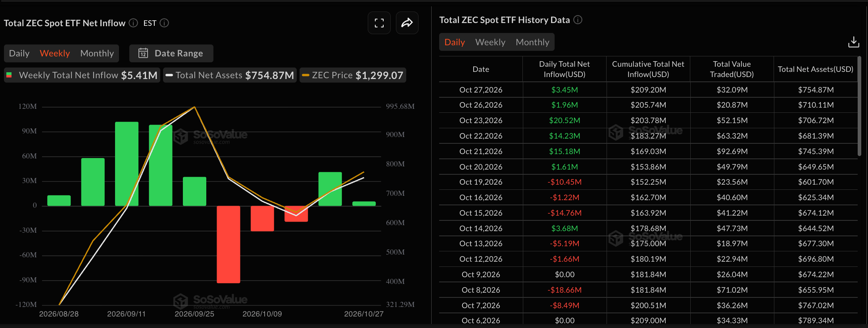Share the ZEC Spot ETF chart
868x328 pixels.
tap(407, 23)
